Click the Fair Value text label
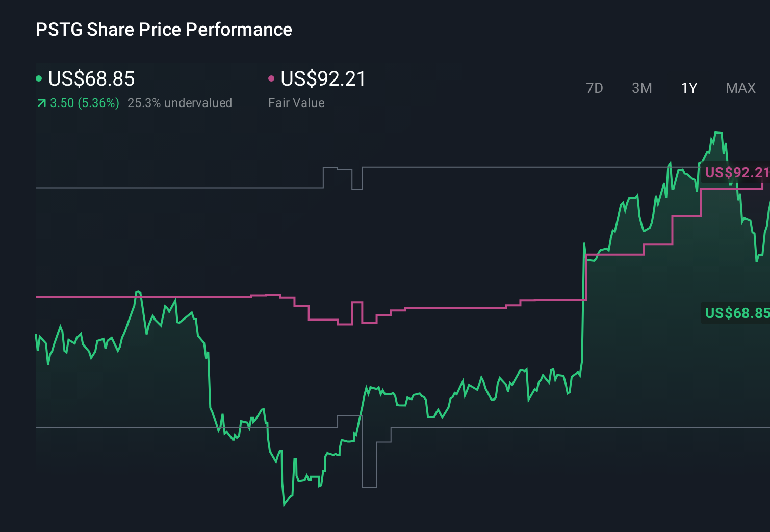 click(x=296, y=102)
